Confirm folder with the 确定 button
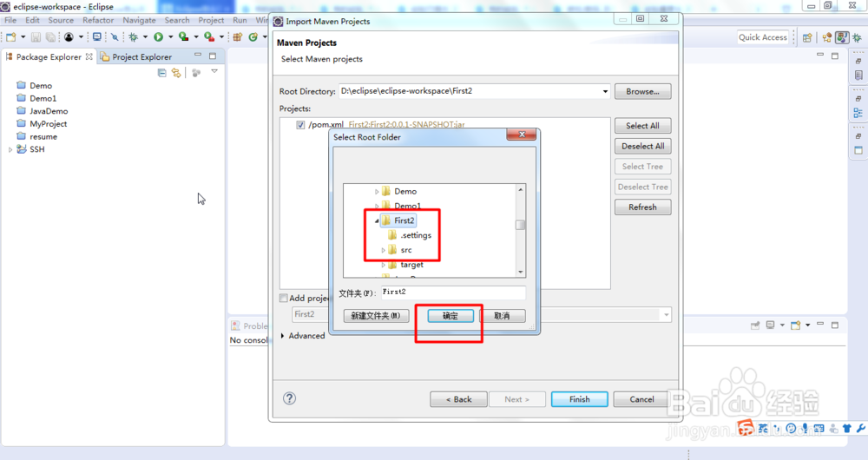This screenshot has height=460, width=868. click(450, 316)
